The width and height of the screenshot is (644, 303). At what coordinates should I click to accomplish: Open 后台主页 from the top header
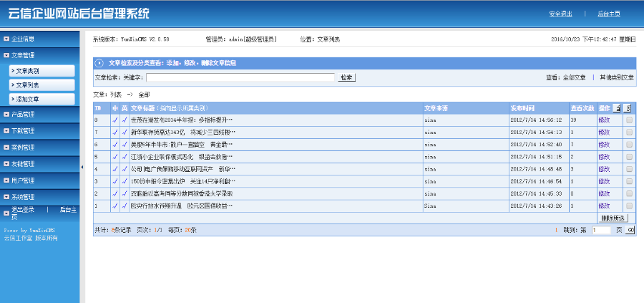tap(609, 14)
